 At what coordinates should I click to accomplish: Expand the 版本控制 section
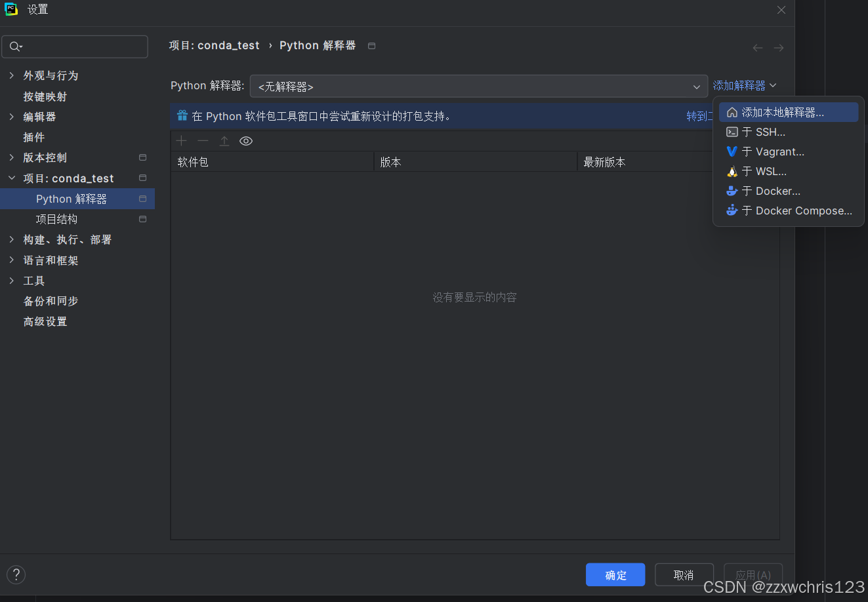pos(11,157)
